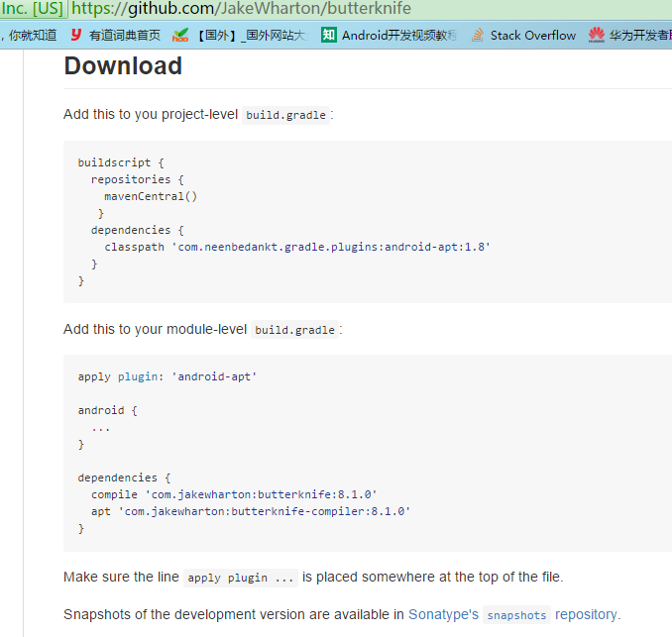The image size is (672, 637).
Task: Open the 你就知道 bookmark
Action: click(x=31, y=35)
